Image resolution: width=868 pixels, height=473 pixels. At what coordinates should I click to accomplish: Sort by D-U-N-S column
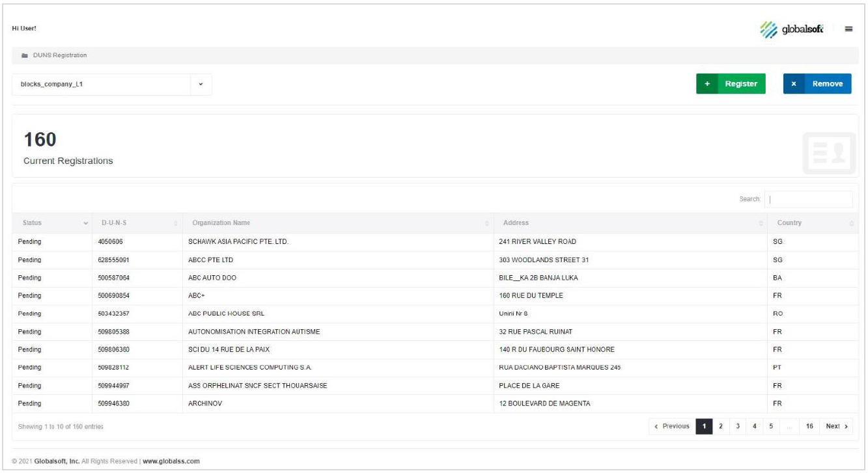(x=137, y=223)
